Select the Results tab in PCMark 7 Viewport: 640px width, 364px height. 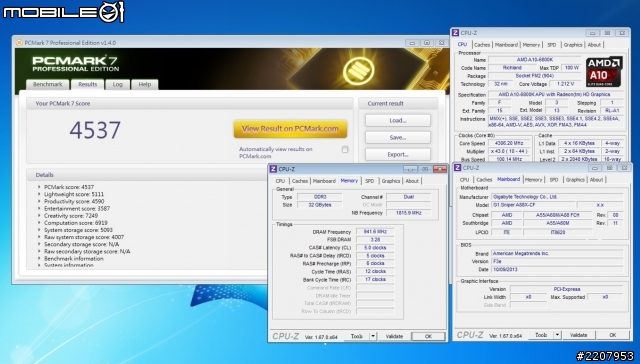pos(87,84)
